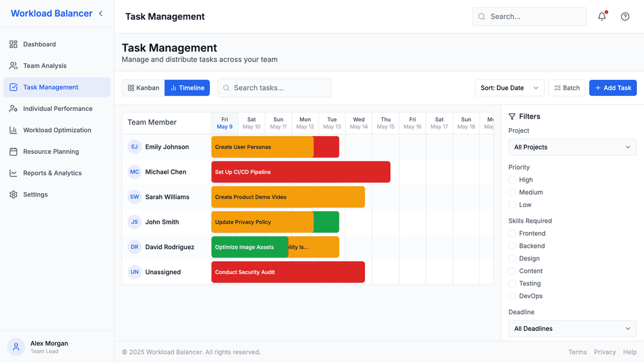644x363 pixels.
Task: Open the Dashboard sidebar icon
Action: click(x=13, y=44)
